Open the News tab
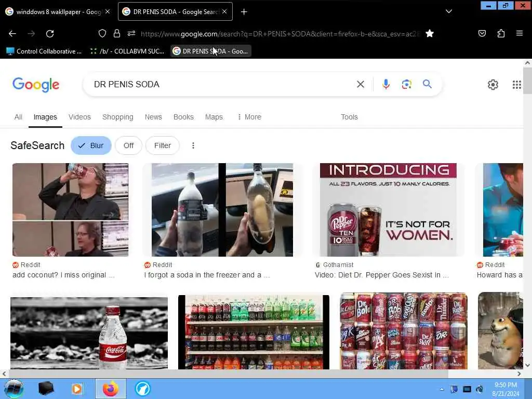The width and height of the screenshot is (532, 399). (x=153, y=117)
